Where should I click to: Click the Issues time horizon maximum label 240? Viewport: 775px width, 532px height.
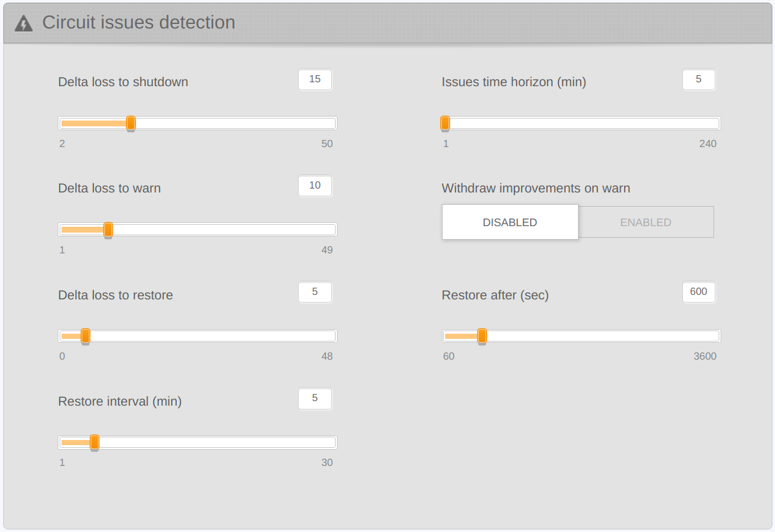coord(708,144)
